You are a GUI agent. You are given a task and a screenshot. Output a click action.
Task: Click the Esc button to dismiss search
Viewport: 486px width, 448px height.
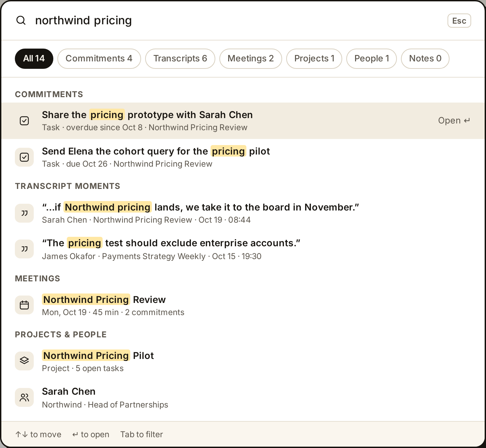click(x=459, y=21)
